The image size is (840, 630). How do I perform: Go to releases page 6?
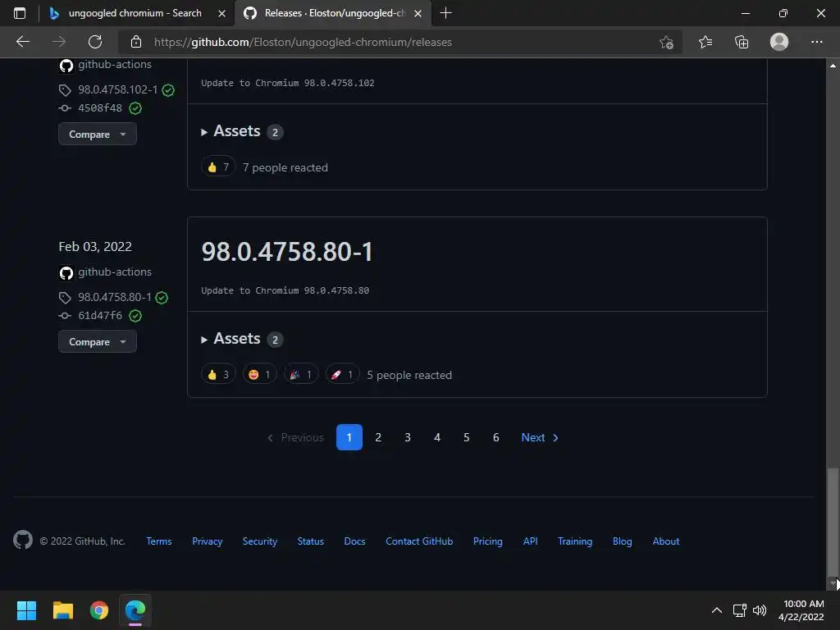tap(496, 437)
